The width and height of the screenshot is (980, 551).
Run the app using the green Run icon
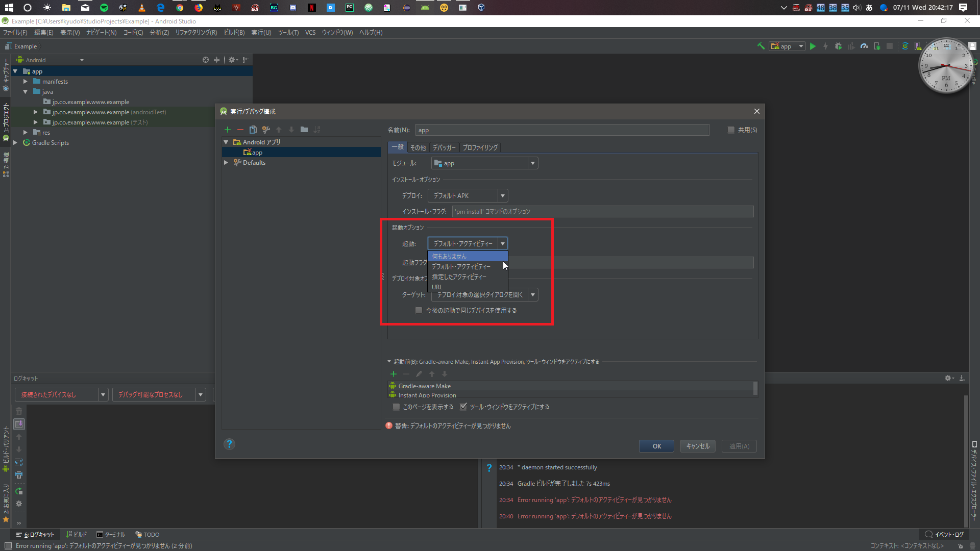pos(813,46)
